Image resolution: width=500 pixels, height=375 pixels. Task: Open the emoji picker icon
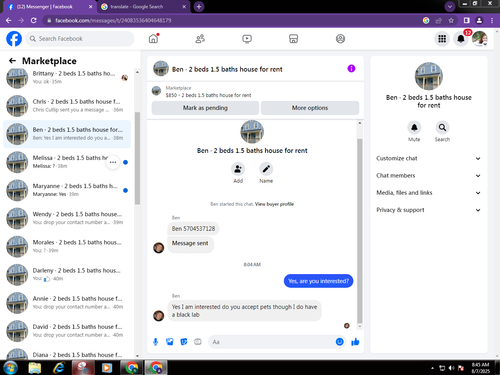pyautogui.click(x=339, y=342)
